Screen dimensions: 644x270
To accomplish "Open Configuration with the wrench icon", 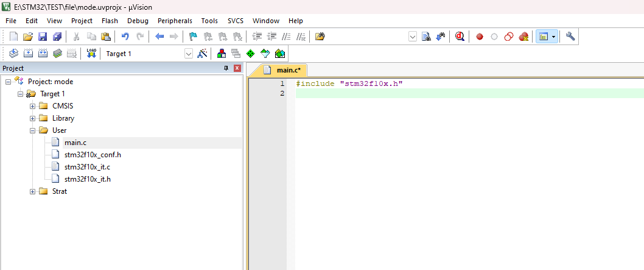I will coord(570,37).
